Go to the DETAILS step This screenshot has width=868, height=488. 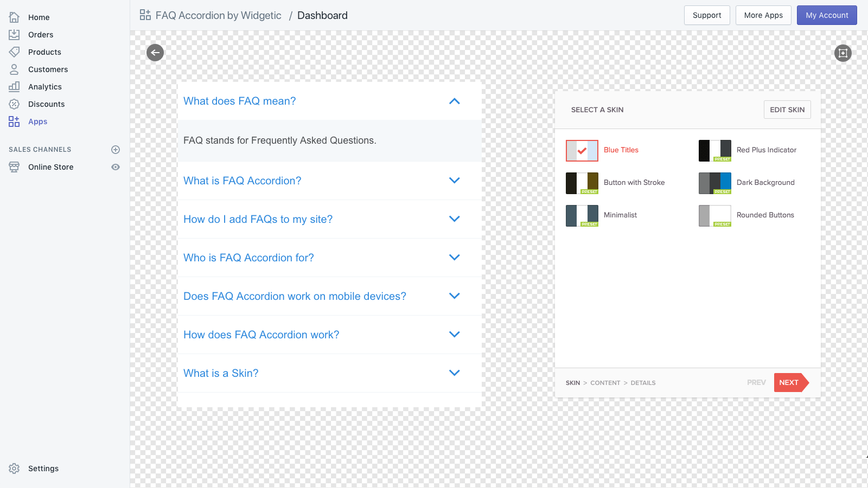coord(643,383)
